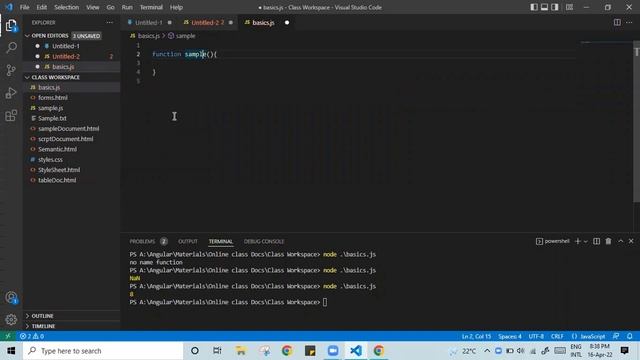
Task: Expand the Outline section
Action: click(x=42, y=316)
